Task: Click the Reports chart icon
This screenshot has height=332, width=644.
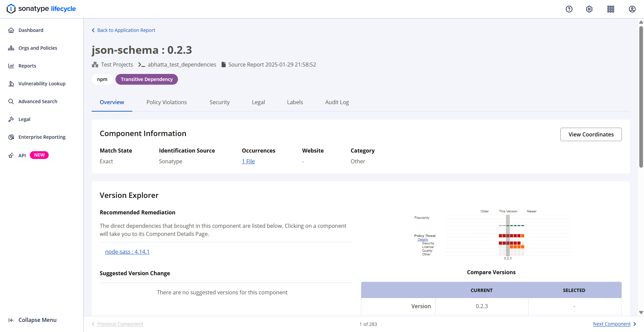Action: (x=11, y=66)
